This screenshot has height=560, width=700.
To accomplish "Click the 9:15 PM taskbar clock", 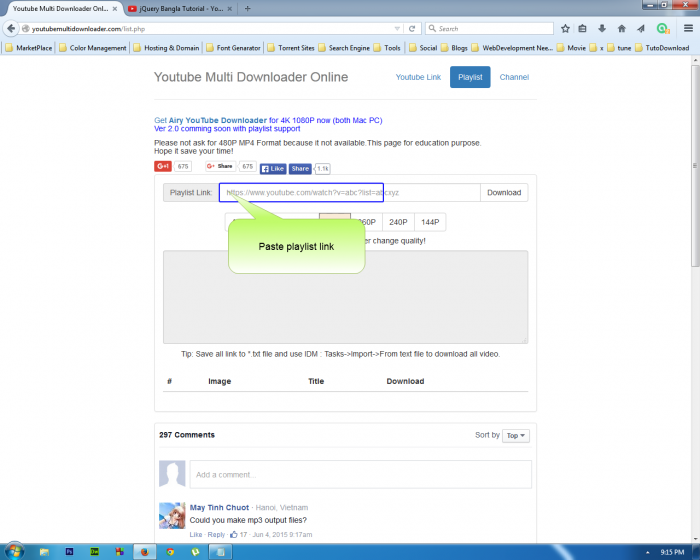I will (x=672, y=552).
